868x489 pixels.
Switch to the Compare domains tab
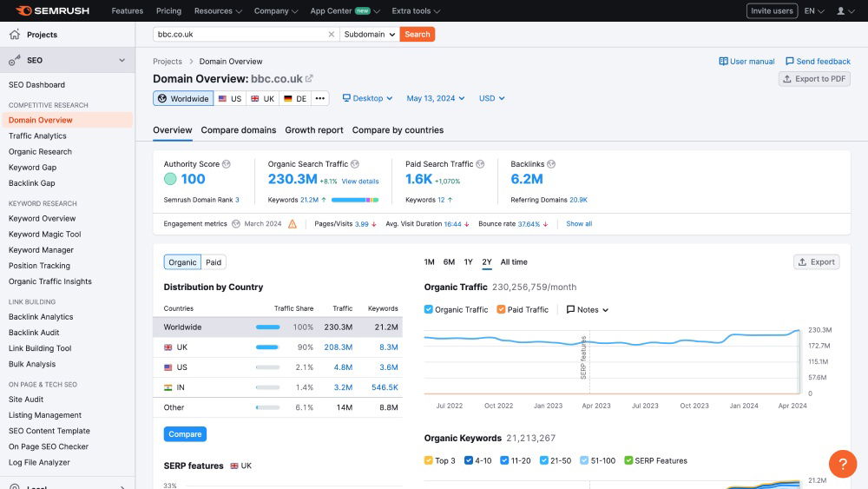tap(238, 130)
